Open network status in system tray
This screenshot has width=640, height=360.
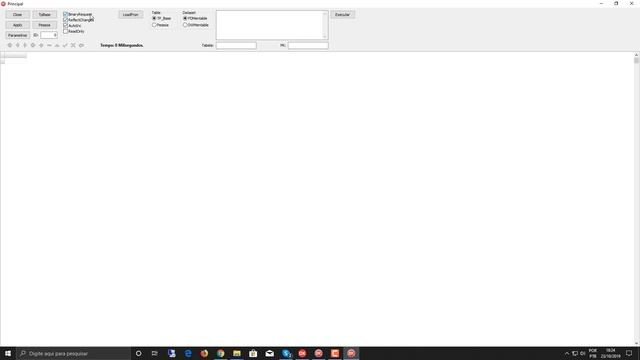click(x=575, y=353)
